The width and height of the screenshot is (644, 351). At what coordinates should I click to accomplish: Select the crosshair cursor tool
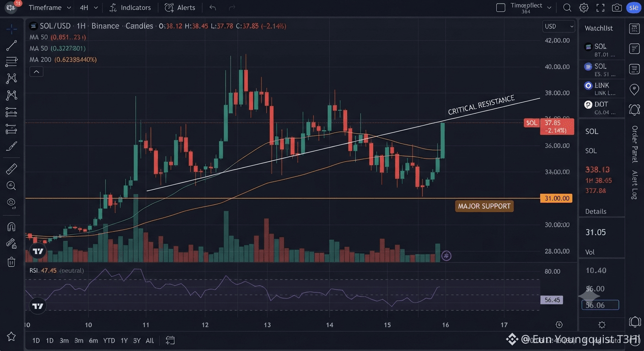[x=11, y=28]
